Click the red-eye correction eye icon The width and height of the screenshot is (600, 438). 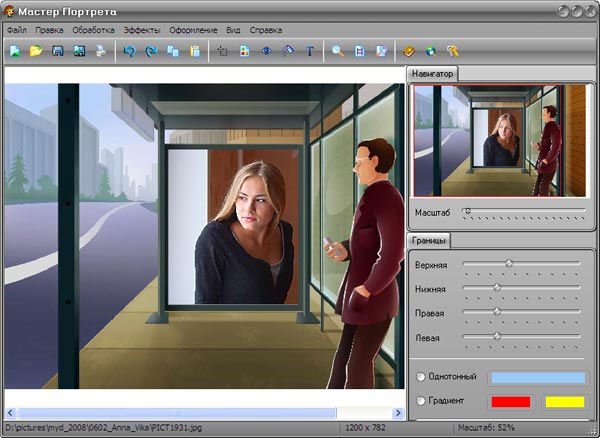pos(266,50)
